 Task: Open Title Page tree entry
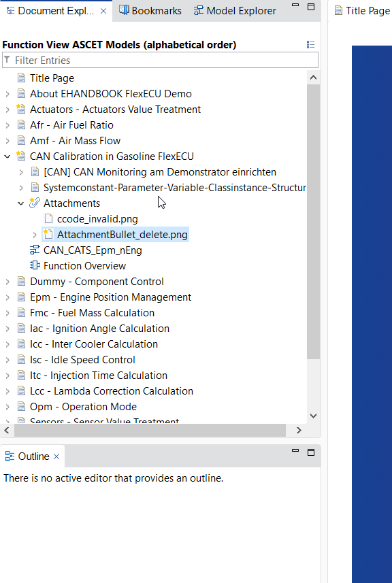[x=52, y=78]
